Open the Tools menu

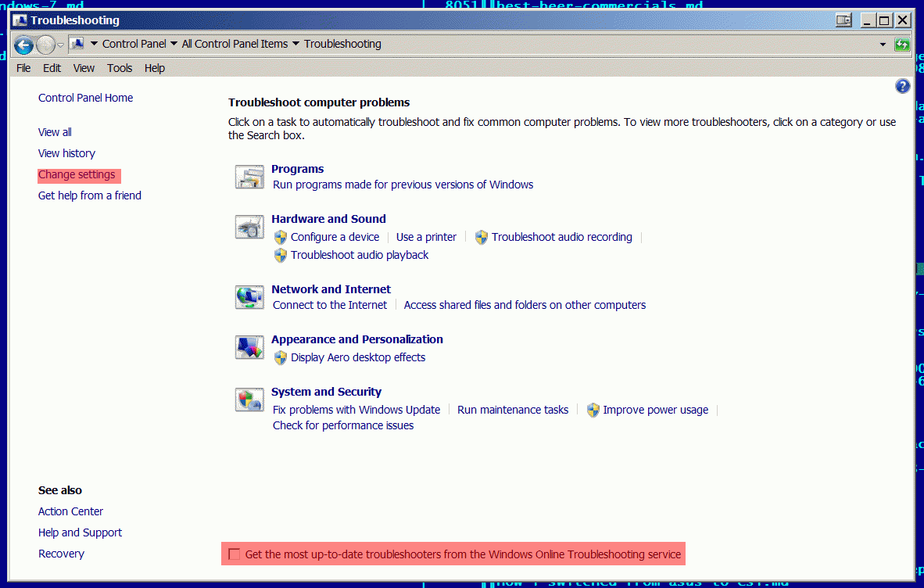(x=120, y=68)
